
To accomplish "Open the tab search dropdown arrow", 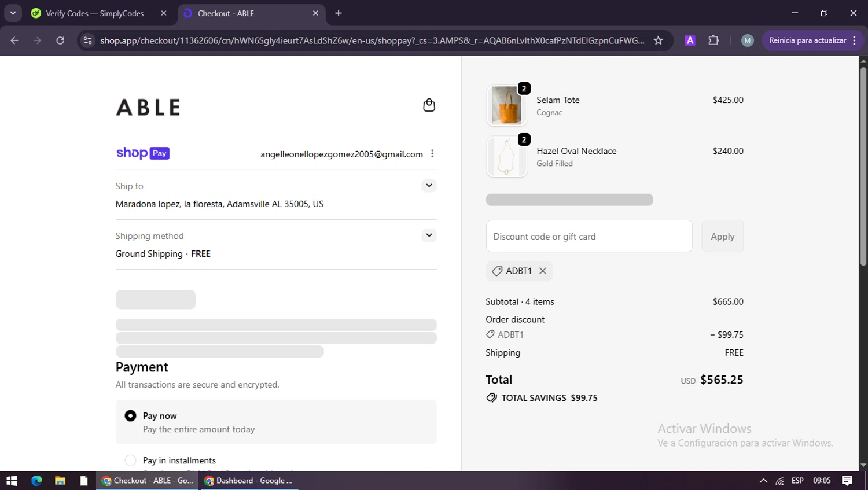I will click(x=13, y=13).
